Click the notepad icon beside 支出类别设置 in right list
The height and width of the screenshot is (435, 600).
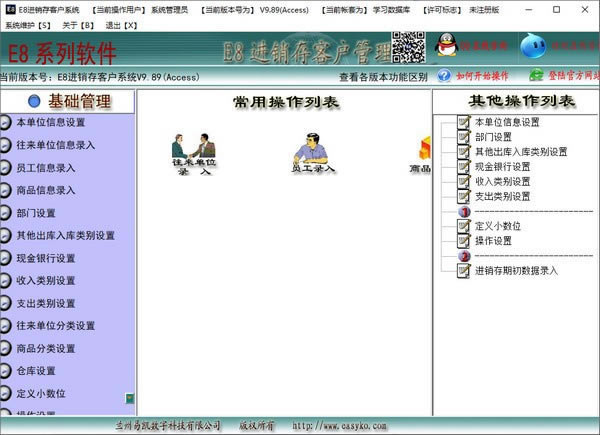coord(464,196)
